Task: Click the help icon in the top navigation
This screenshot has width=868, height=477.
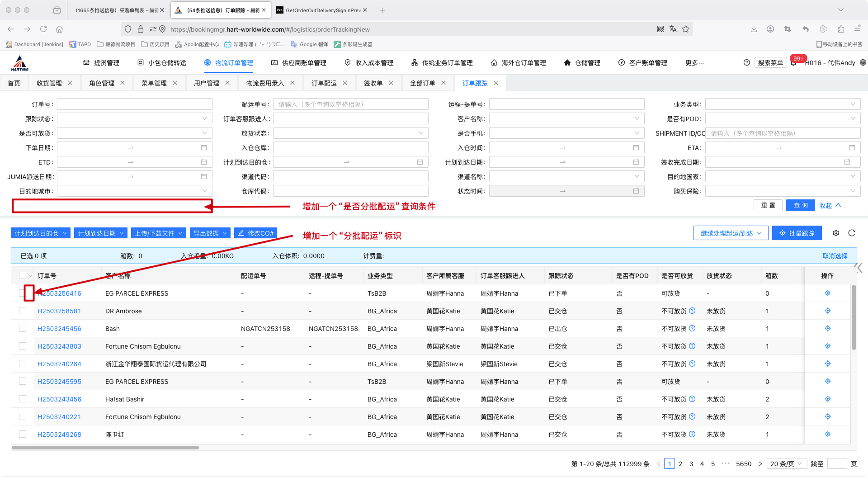Action: (x=747, y=63)
